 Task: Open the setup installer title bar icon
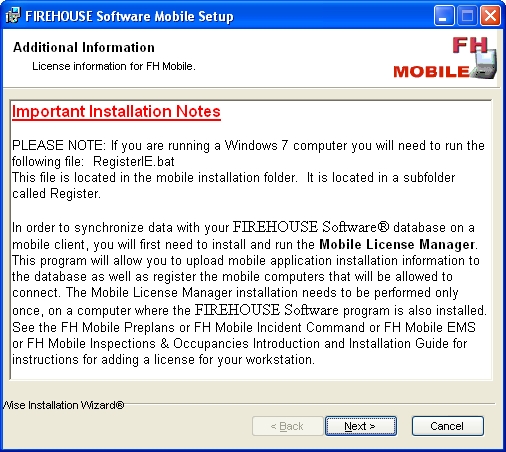point(13,16)
